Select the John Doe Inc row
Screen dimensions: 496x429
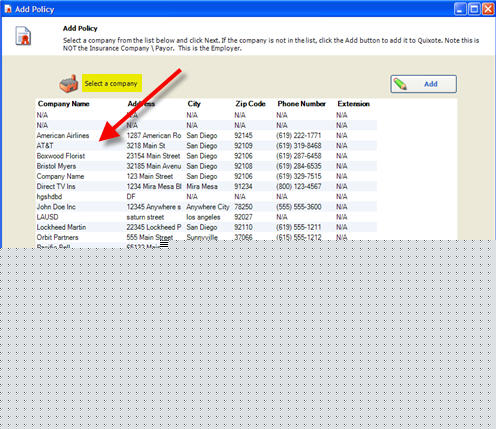(206, 207)
